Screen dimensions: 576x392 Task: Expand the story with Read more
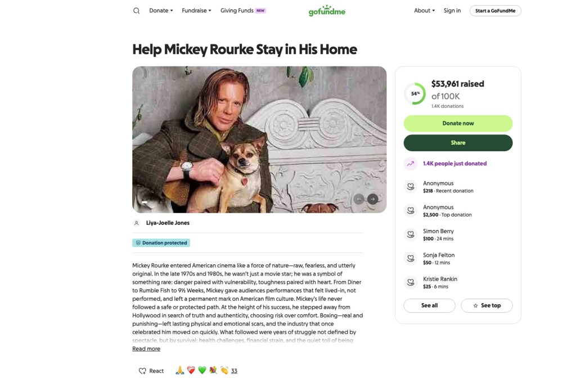click(x=146, y=349)
